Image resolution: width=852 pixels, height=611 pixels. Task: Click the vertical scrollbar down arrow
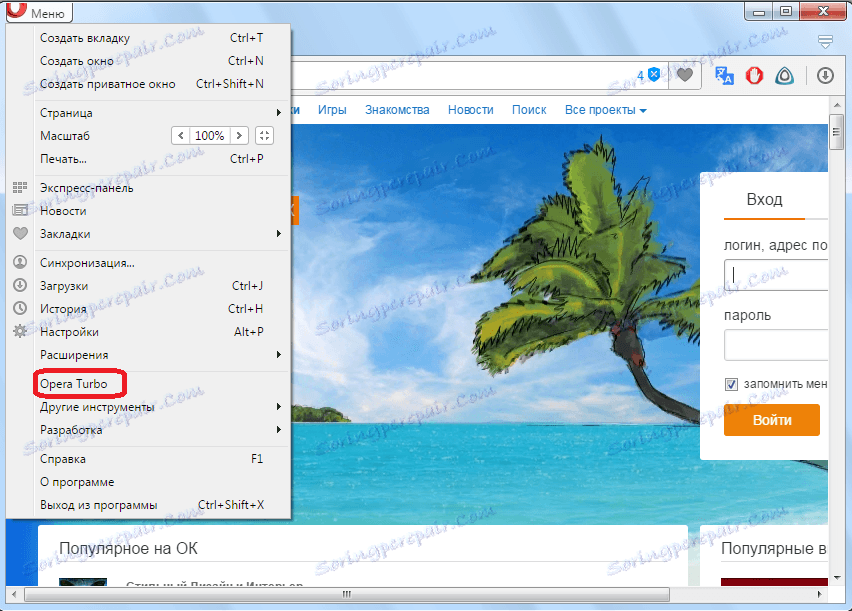[x=837, y=577]
